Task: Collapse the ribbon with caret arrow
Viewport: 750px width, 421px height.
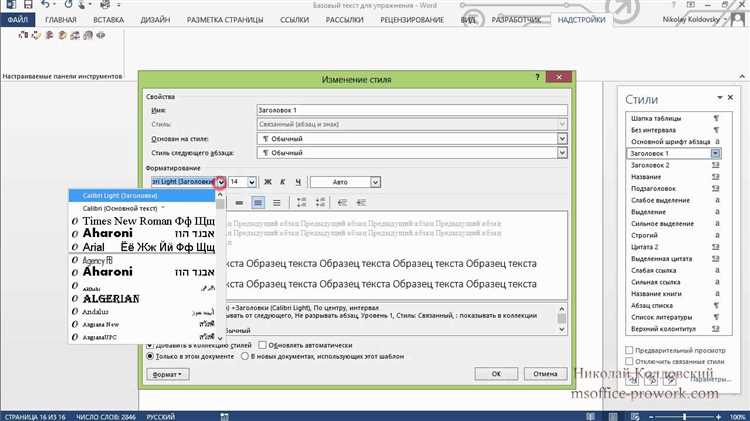Action: pos(742,77)
